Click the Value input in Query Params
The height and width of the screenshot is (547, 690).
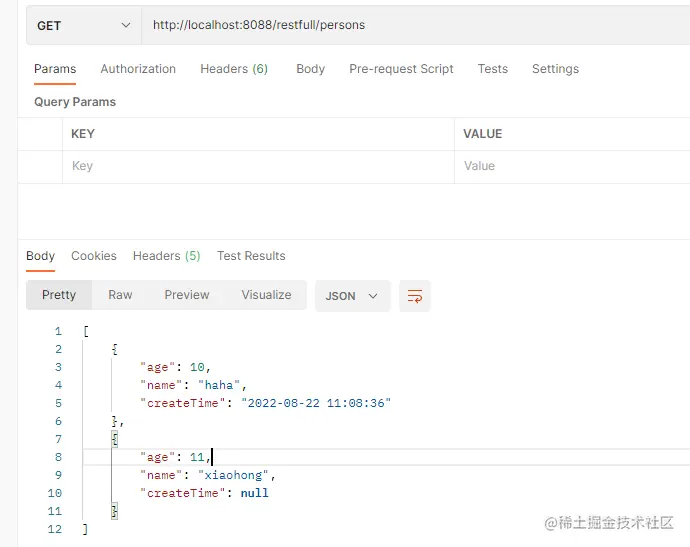coord(570,166)
